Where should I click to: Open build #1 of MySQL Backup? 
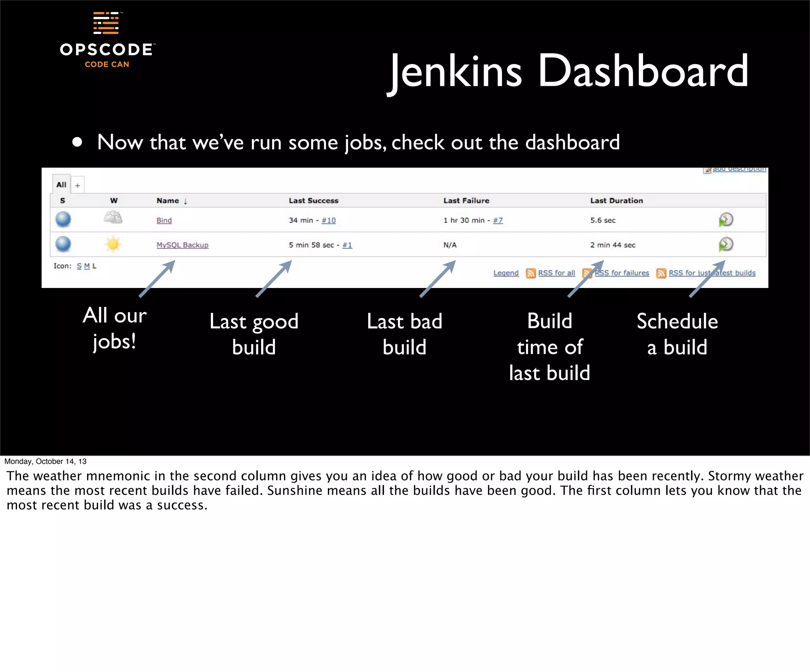click(x=347, y=245)
